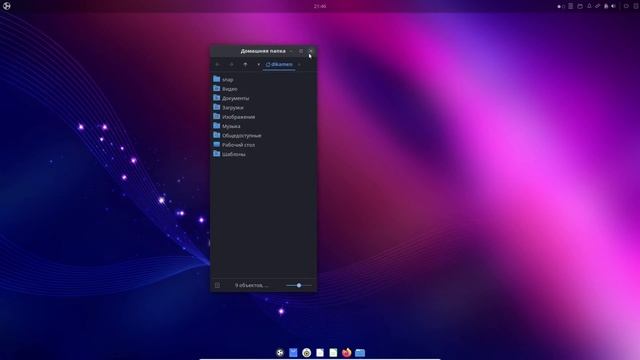640x360 pixels.
Task: Go forward with the right arrow
Action: tap(231, 64)
